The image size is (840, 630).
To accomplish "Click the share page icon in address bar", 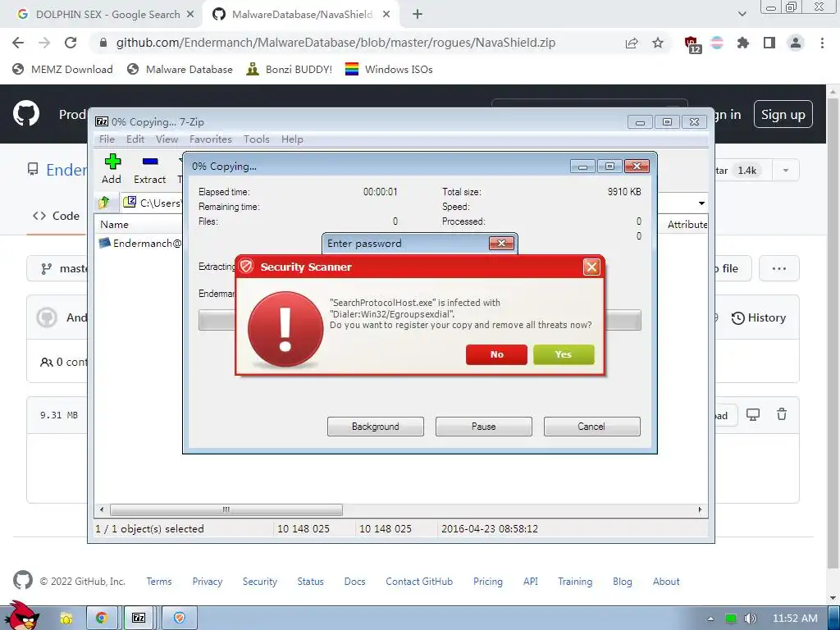I will click(632, 43).
